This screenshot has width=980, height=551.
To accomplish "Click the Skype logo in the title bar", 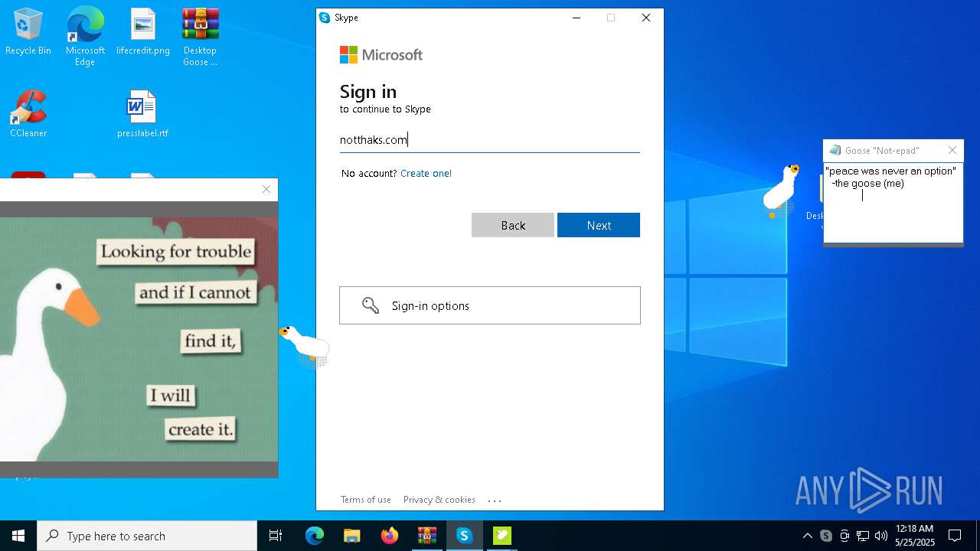I will click(325, 18).
